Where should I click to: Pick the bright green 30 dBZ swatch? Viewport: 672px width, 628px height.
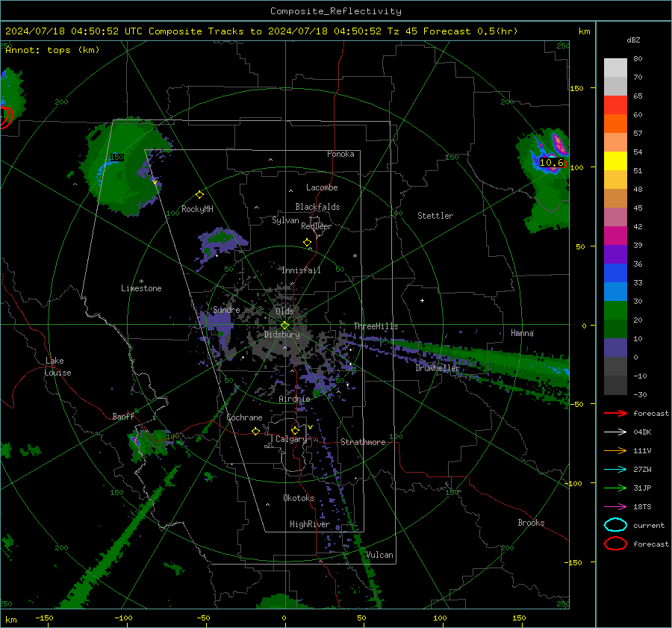pyautogui.click(x=615, y=310)
